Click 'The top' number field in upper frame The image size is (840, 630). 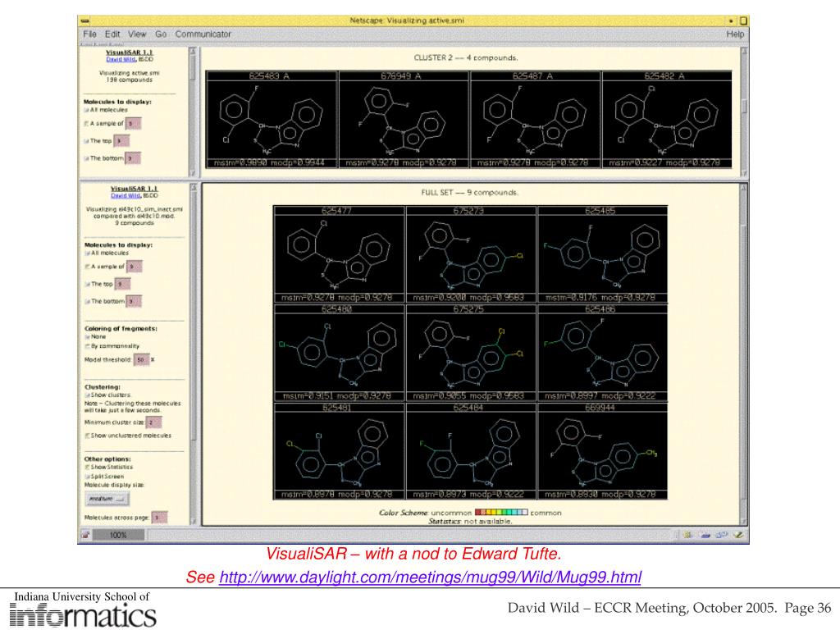tap(121, 141)
